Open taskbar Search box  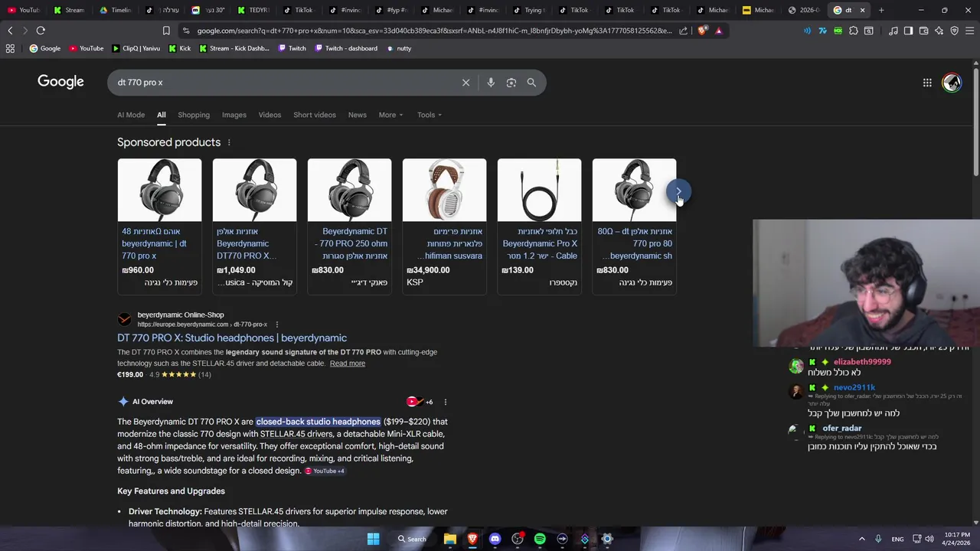[412, 539]
